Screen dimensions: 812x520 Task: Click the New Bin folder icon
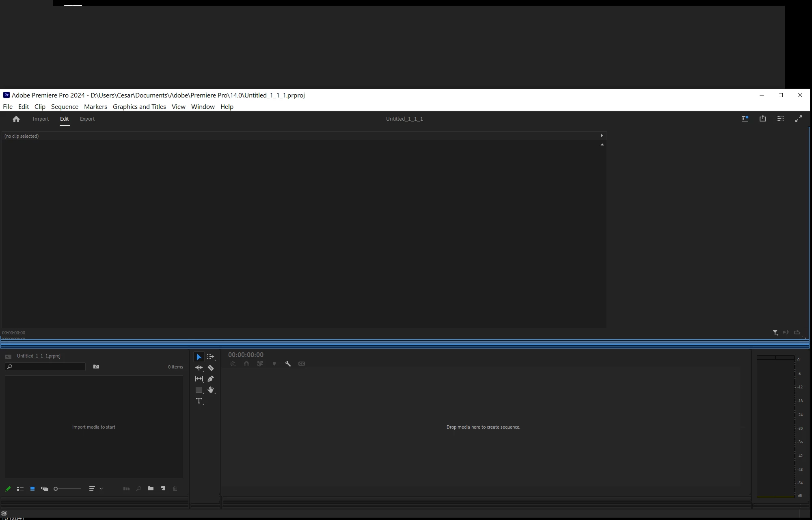pyautogui.click(x=151, y=489)
